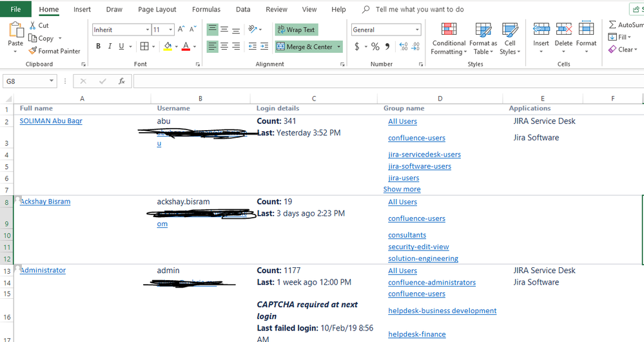Click the Administrator link

point(43,270)
